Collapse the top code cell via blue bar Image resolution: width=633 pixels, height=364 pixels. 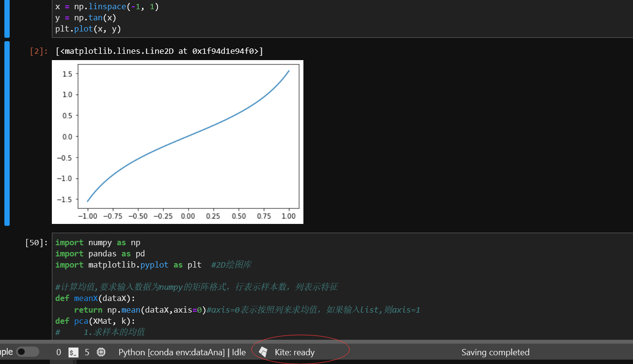(x=7, y=18)
